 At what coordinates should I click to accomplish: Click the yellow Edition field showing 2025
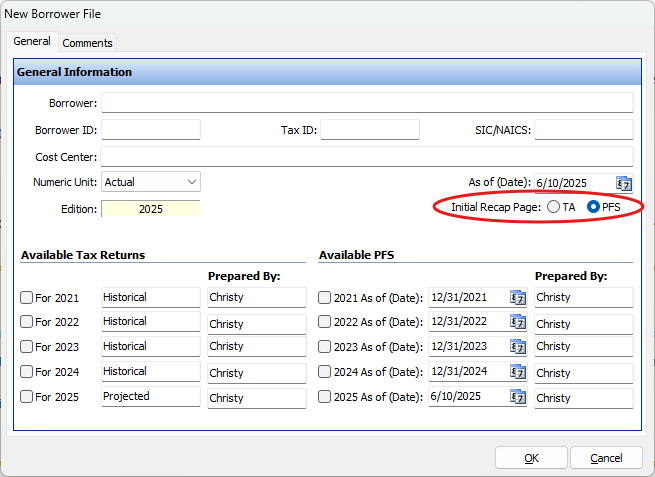tap(151, 209)
